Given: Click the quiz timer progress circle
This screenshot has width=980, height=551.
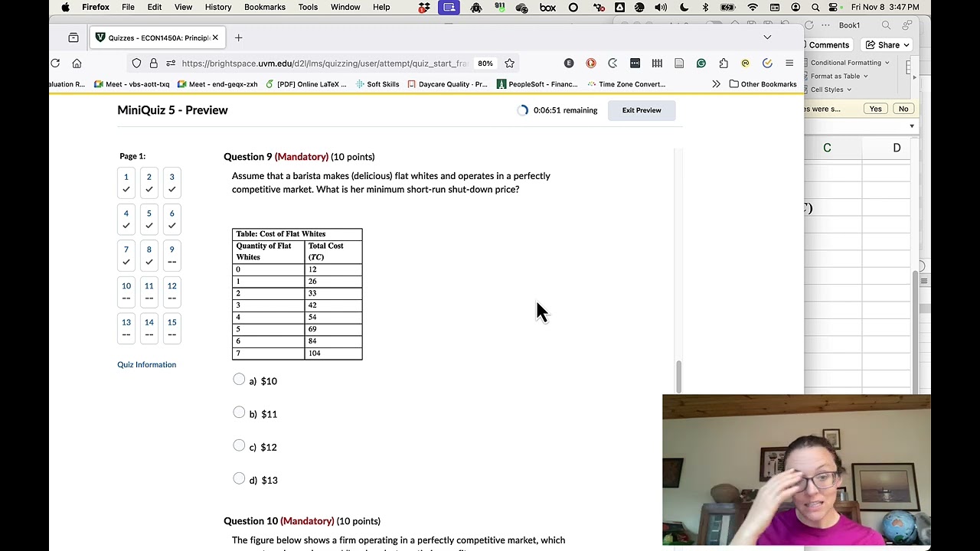Looking at the screenshot, I should (522, 110).
